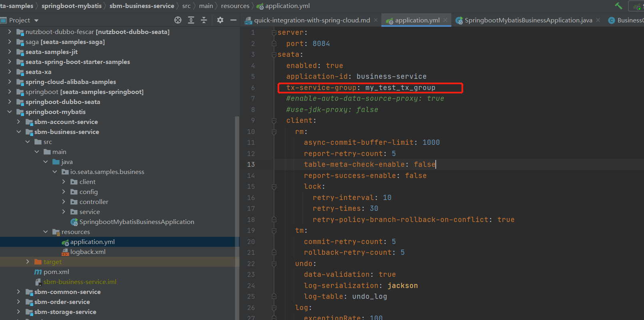Select the sbm-order-service module
Screen dimensions: 644x320
point(62,302)
